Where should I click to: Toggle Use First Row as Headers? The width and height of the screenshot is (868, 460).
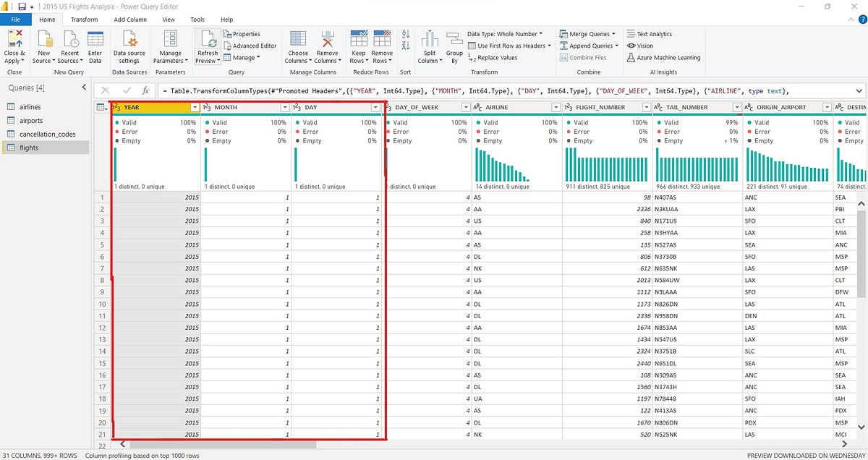[511, 46]
